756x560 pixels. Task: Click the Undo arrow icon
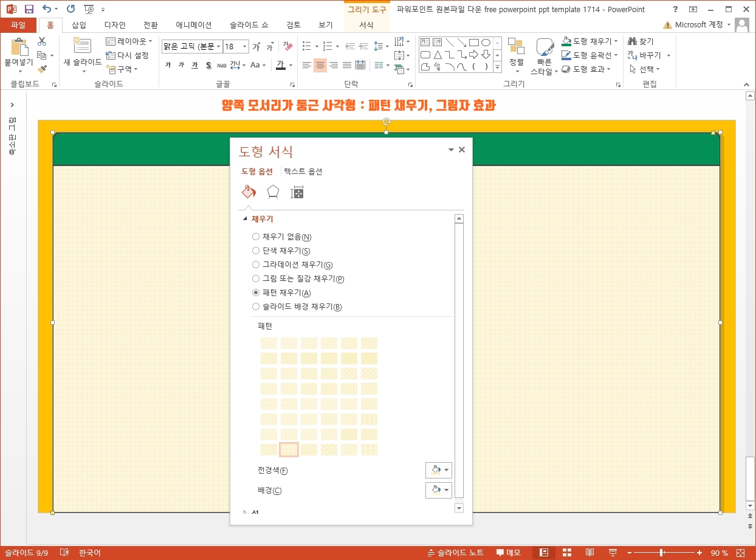point(47,9)
